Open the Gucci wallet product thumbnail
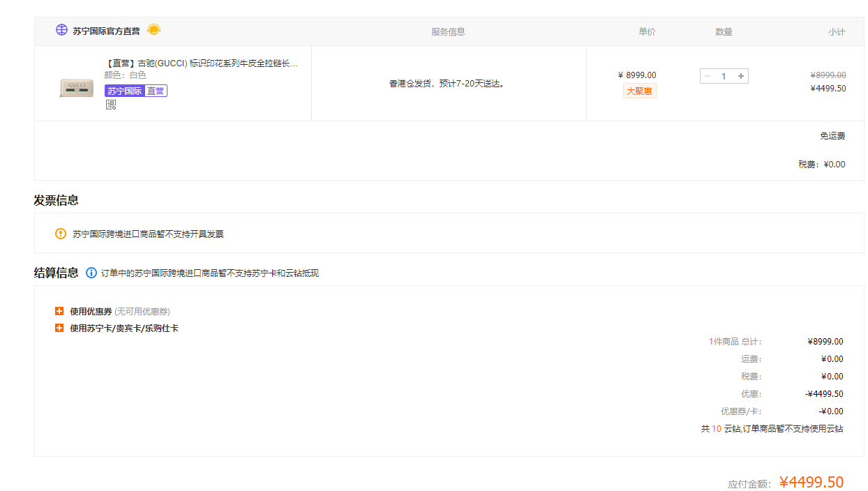This screenshot has height=491, width=868. [x=76, y=87]
